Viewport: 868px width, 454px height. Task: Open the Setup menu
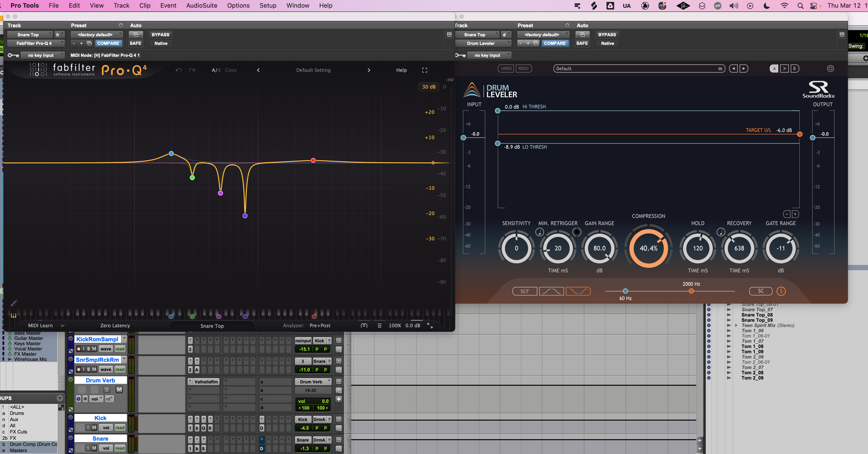tap(268, 6)
